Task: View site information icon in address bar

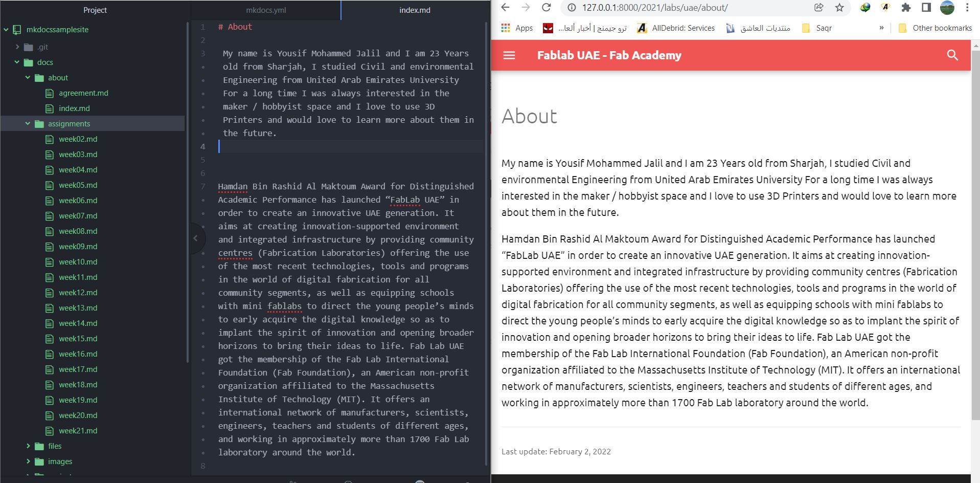Action: 572,8
